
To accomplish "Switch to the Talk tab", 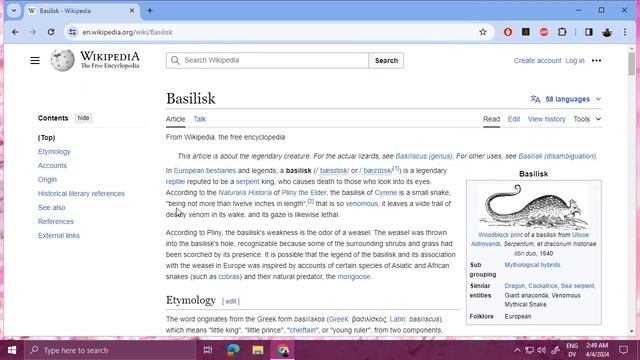I will click(x=200, y=119).
